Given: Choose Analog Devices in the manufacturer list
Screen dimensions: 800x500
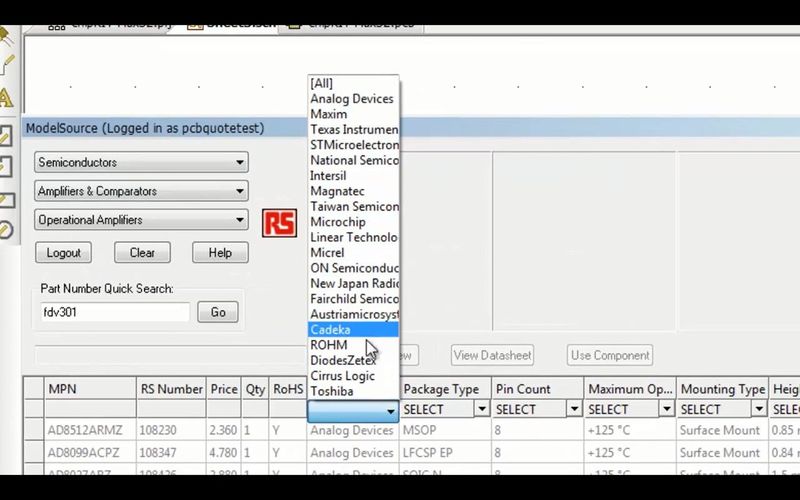Looking at the screenshot, I should pos(353,98).
